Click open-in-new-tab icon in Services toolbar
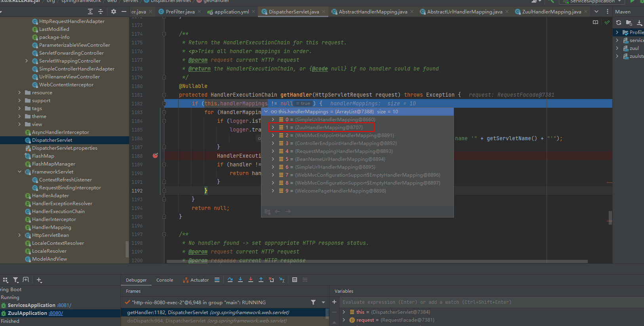The height and width of the screenshot is (326, 644). [x=26, y=280]
